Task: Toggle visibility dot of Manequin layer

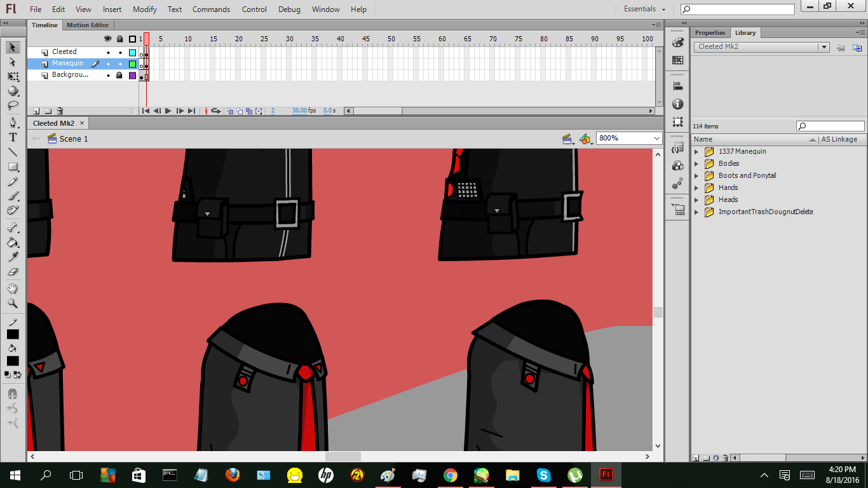Action: point(108,64)
